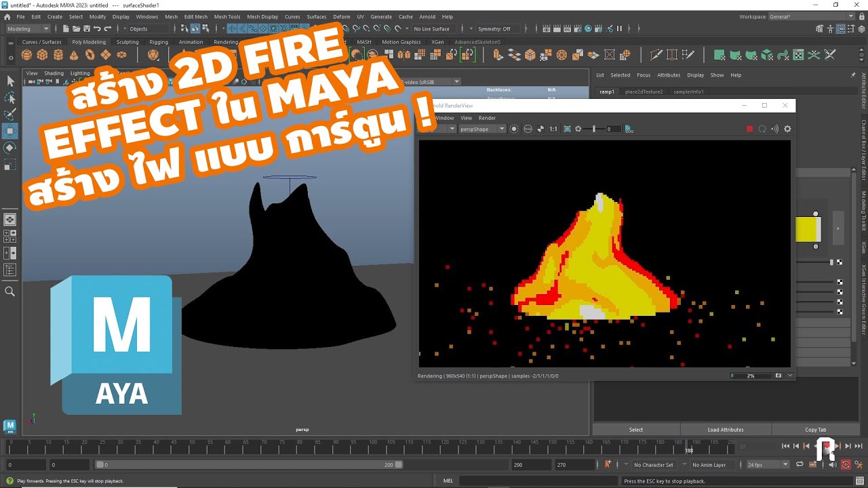This screenshot has width=868, height=488.
Task: Click the Set Key bookmark icon by range field
Action: [608, 464]
